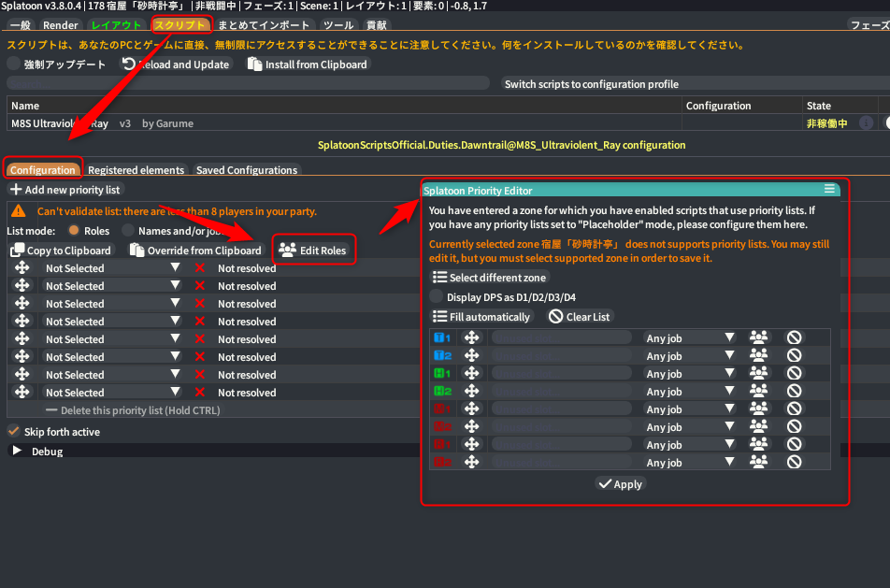Open the Any job dropdown for H2
This screenshot has width=890, height=588.
pyautogui.click(x=690, y=391)
